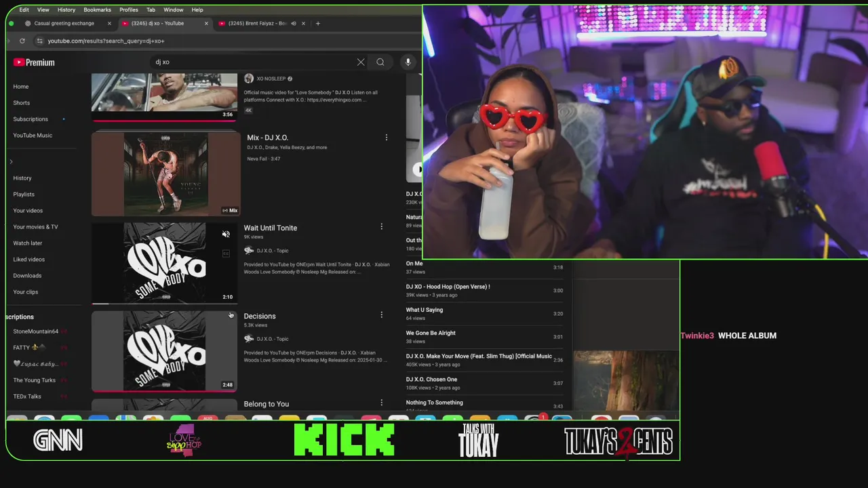This screenshot has width=868, height=488.
Task: Open more options for Wait Until Tonite
Action: click(x=381, y=226)
